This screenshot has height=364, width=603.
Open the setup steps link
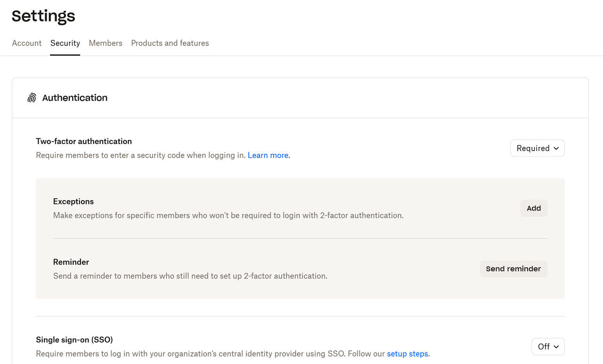[407, 354]
